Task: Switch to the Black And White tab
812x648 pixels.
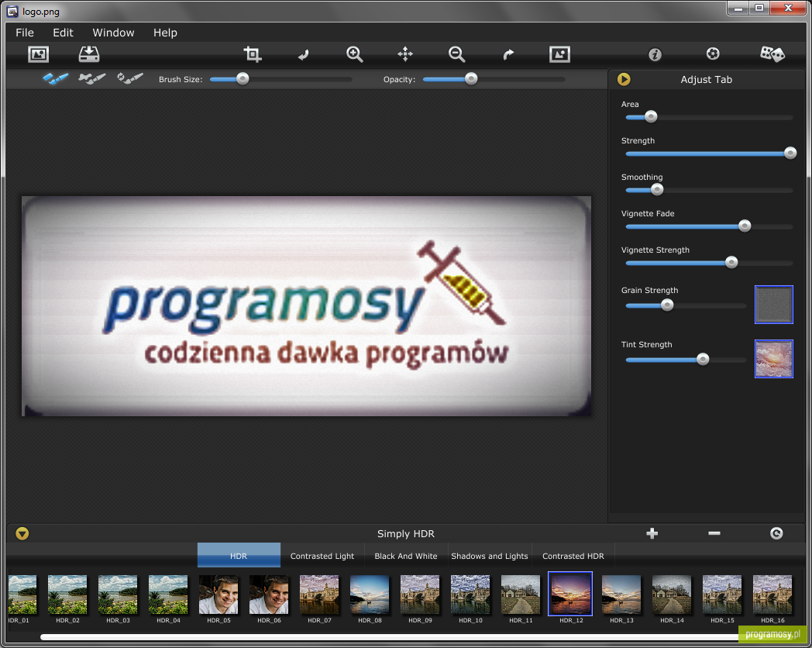Action: [x=406, y=555]
